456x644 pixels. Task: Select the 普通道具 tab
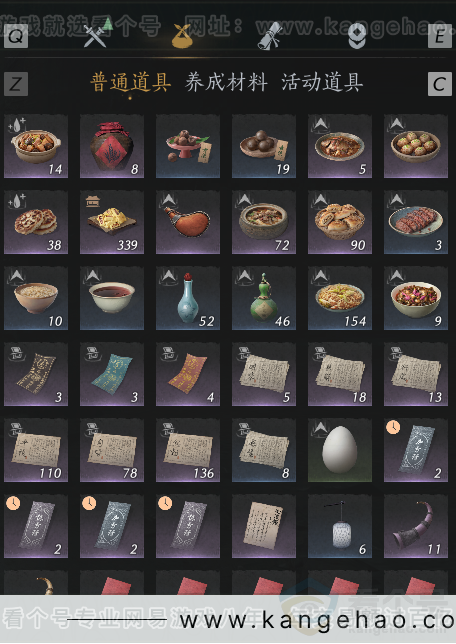[x=130, y=83]
